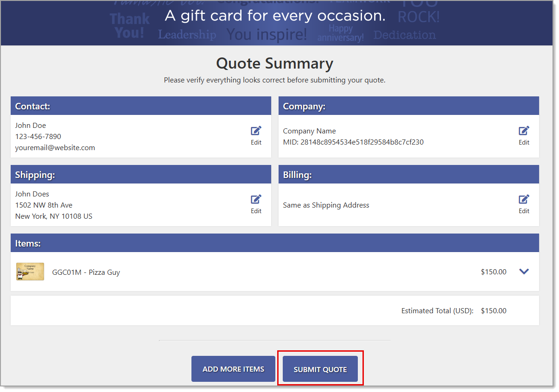Edit the Shipping address with the pencil icon
Image resolution: width=559 pixels, height=392 pixels.
tap(256, 199)
